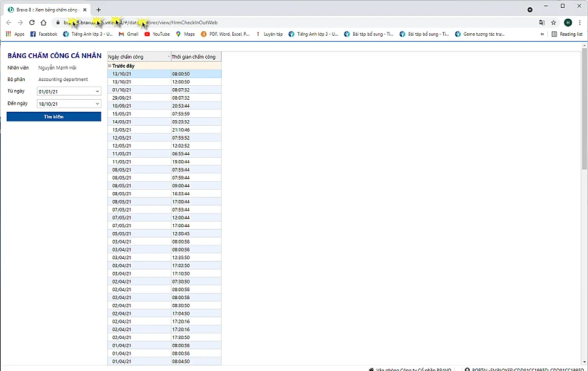Sort by Ngày chấm công column header
The image size is (588, 371).
coord(138,57)
